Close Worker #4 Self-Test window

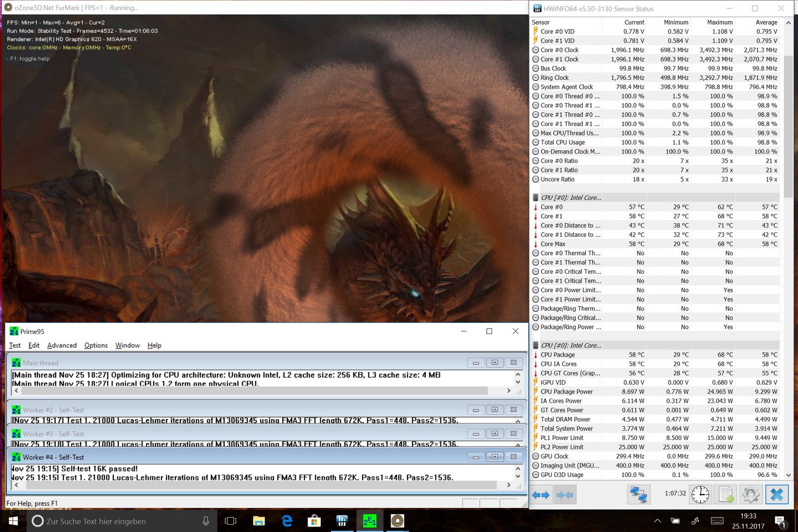(x=513, y=457)
